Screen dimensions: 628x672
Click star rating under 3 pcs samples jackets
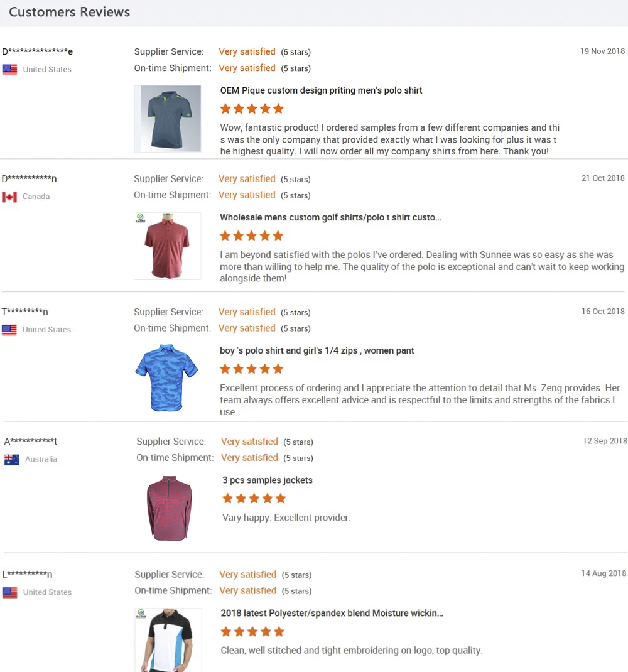[x=254, y=499]
